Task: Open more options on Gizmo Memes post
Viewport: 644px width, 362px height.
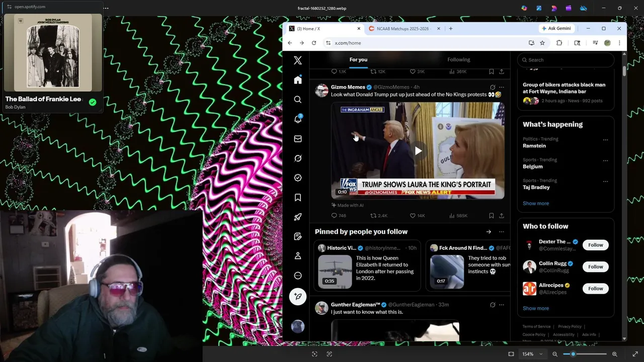Action: (x=502, y=87)
